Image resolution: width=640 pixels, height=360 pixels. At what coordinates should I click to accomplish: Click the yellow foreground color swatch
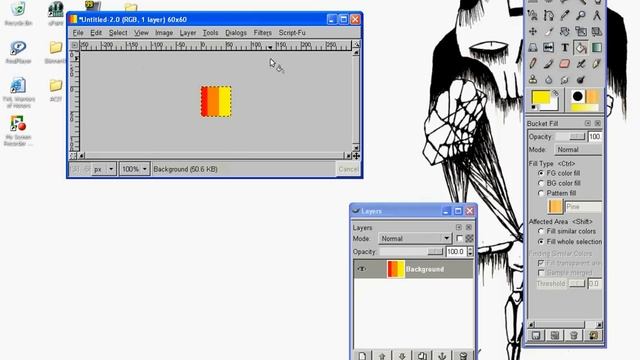coord(541,98)
